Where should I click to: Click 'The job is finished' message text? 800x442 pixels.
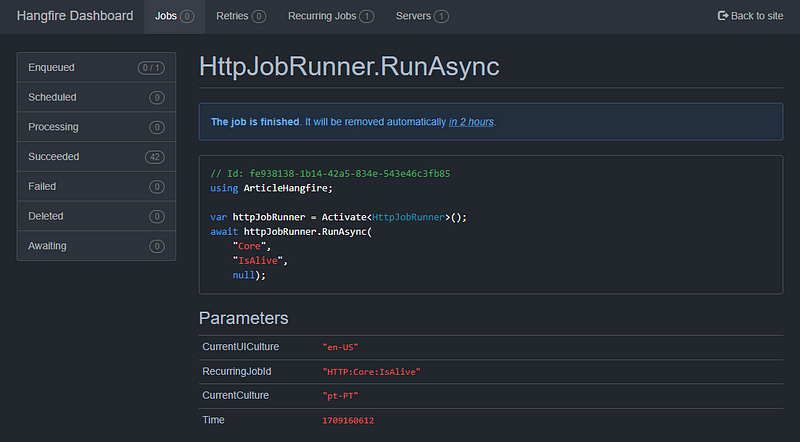[255, 122]
